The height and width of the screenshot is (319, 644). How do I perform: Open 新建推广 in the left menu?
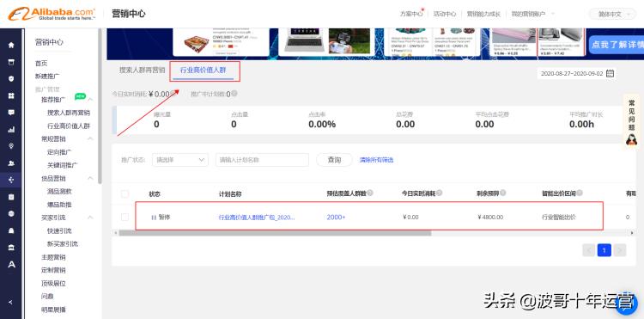[47, 77]
